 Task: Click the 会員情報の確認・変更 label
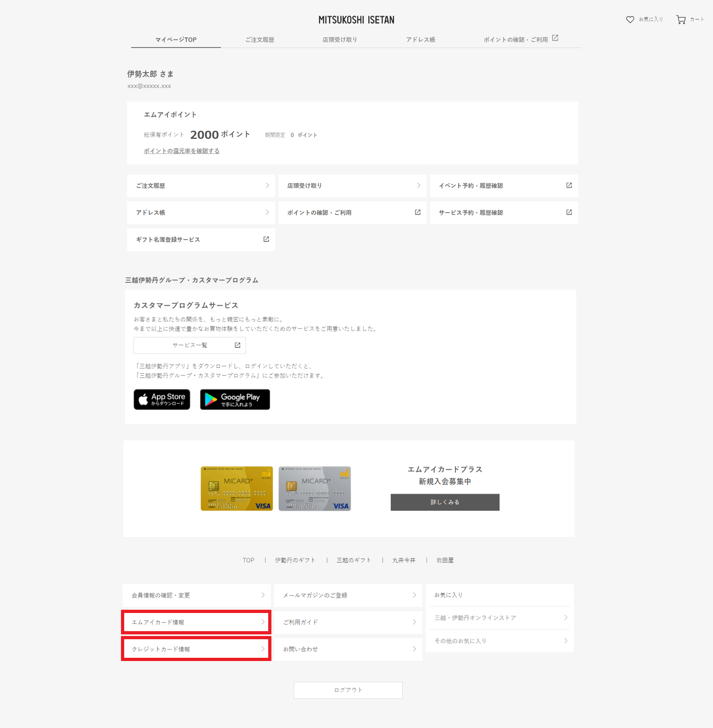pos(161,595)
